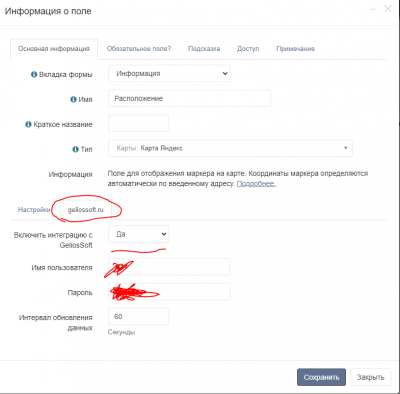Select the geliossoft.ru sub-tab
The width and height of the screenshot is (400, 394).
86,210
